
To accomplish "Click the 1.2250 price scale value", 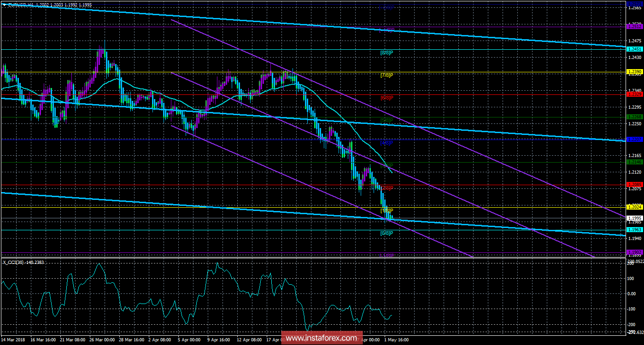I will pos(636,123).
